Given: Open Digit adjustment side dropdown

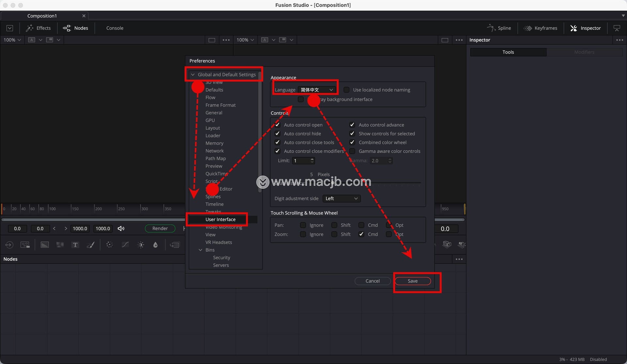Looking at the screenshot, I should (x=341, y=198).
